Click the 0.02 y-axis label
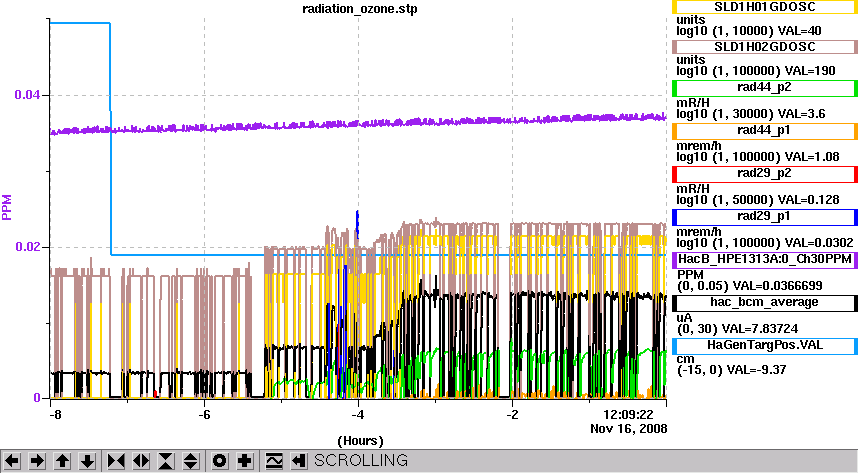This screenshot has width=858, height=473. 27,247
